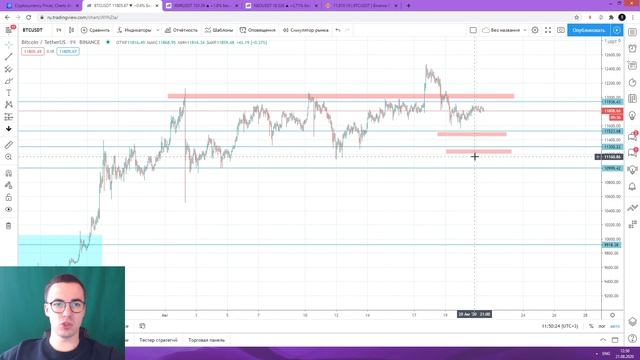
Task: Undo the last chart action
Action: (x=338, y=30)
